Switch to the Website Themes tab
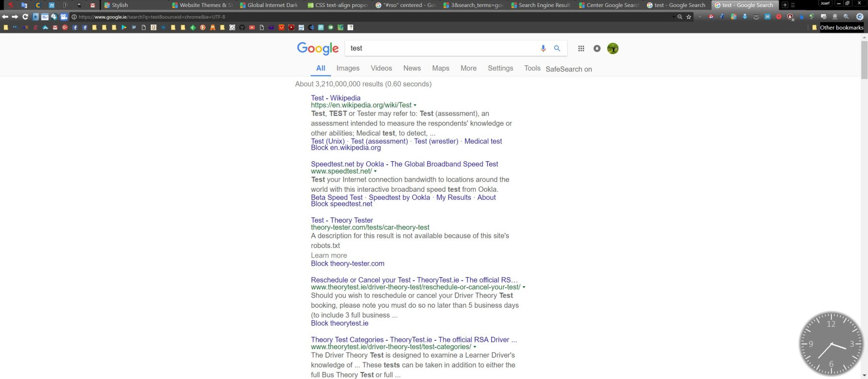 point(201,5)
